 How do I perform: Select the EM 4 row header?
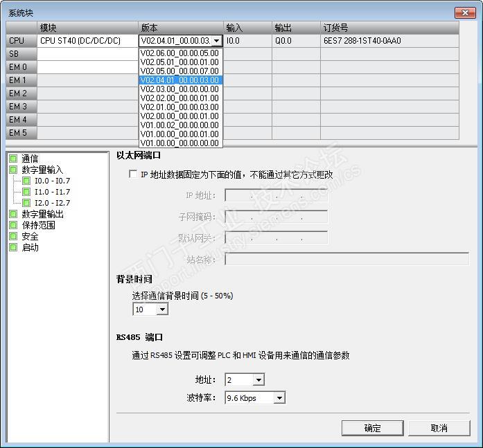click(x=21, y=120)
